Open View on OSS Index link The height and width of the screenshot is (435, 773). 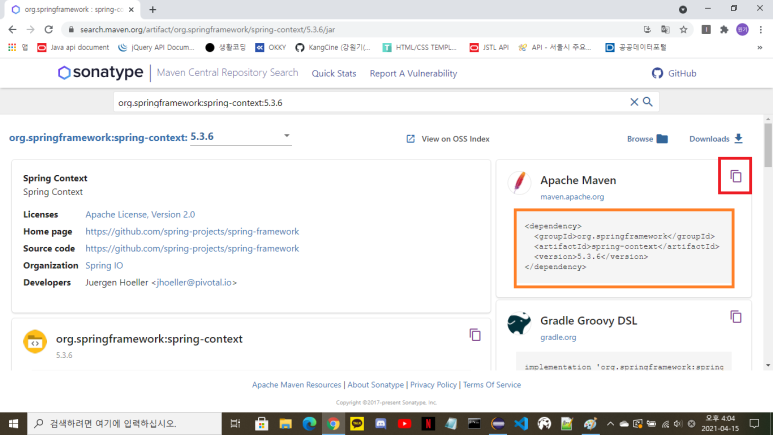[448, 139]
